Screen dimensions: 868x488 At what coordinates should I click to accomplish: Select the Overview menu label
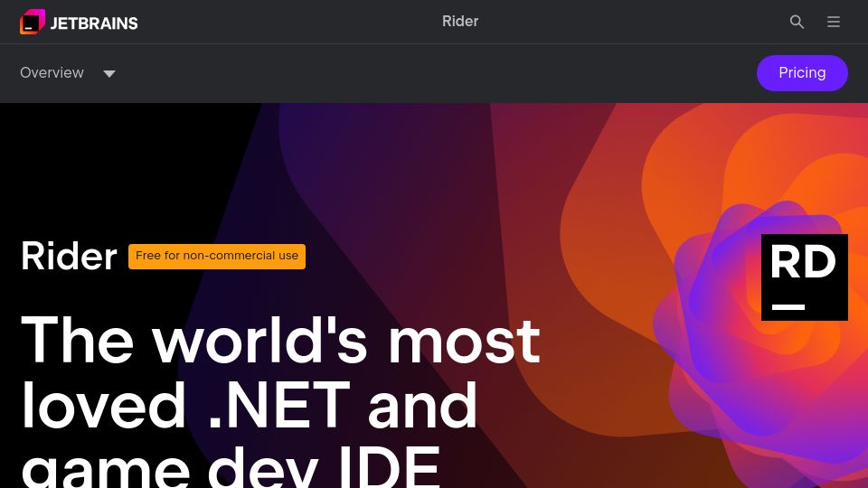[x=52, y=73]
